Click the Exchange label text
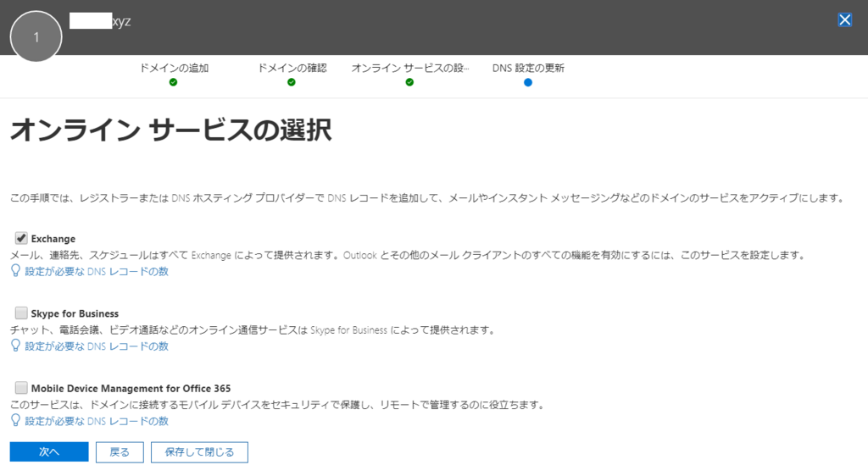This screenshot has width=868, height=476. coord(53,239)
